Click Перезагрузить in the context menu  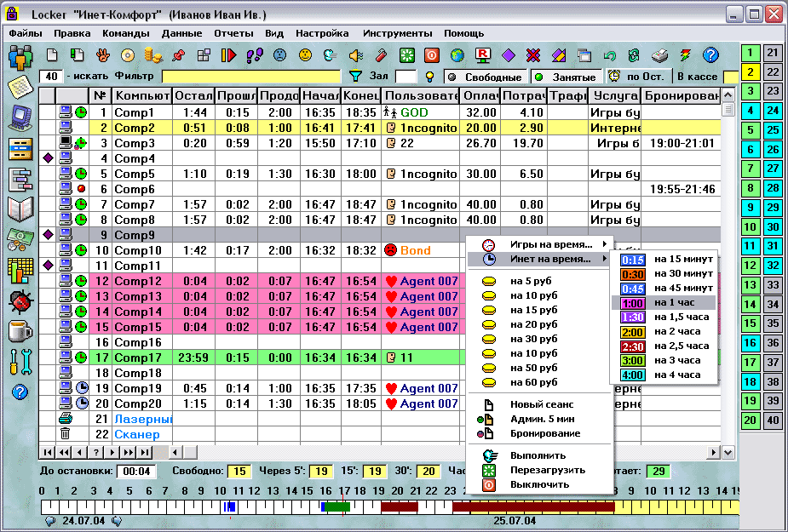pyautogui.click(x=548, y=470)
